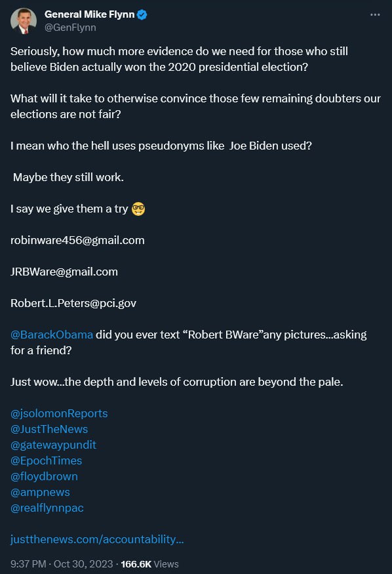Viewport: 392px width, 574px height.
Task: Click the robinware456@gmail.com text
Action: [x=77, y=240]
